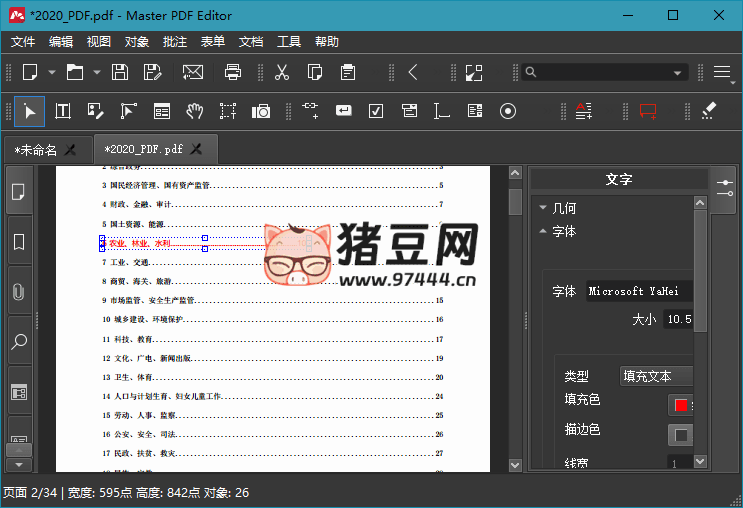743x508 pixels.
Task: Click the Insert Radio Button tool
Action: (507, 111)
